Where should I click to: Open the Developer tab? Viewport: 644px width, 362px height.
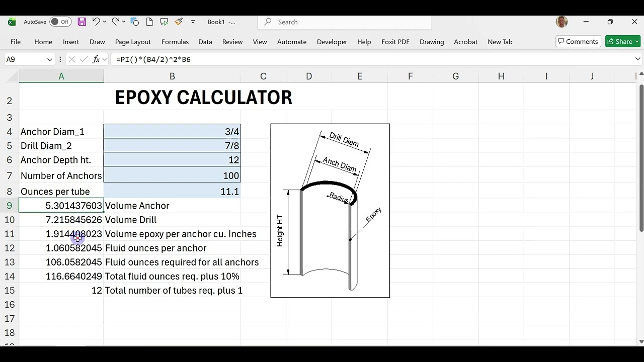coord(332,42)
